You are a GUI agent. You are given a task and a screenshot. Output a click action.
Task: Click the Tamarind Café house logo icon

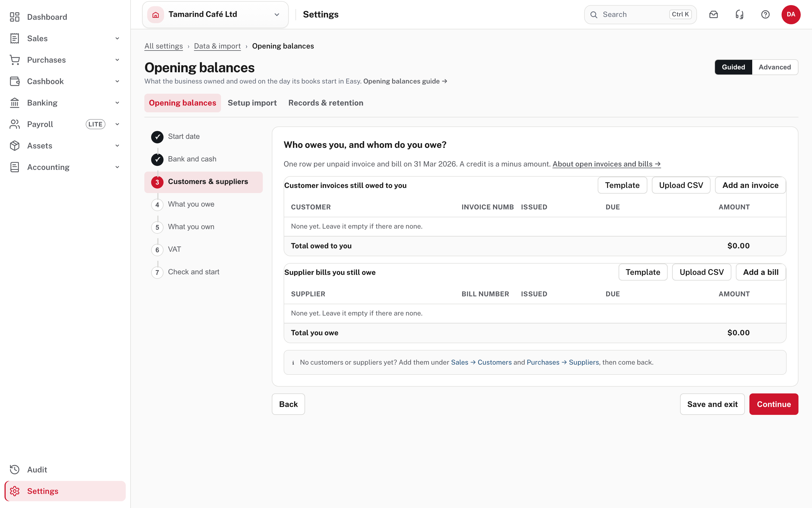156,14
